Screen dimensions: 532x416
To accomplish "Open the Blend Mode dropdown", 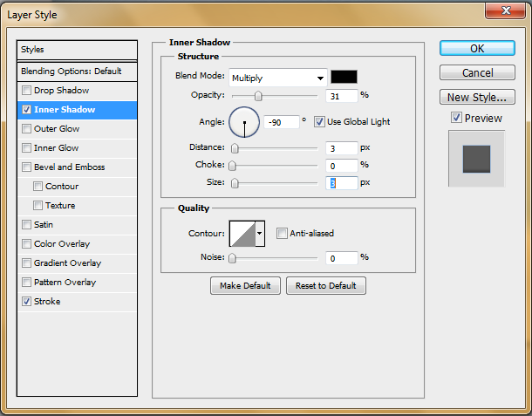I will (278, 78).
